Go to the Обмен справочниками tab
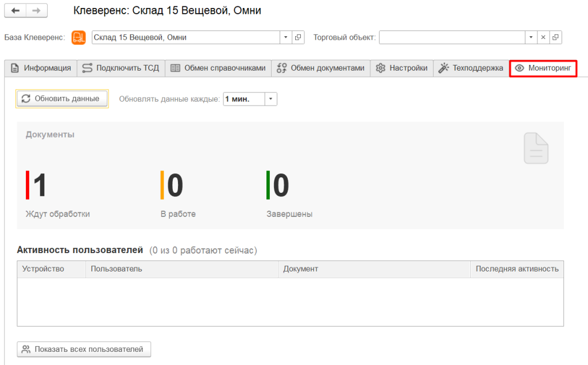This screenshot has width=588, height=365. (x=218, y=68)
